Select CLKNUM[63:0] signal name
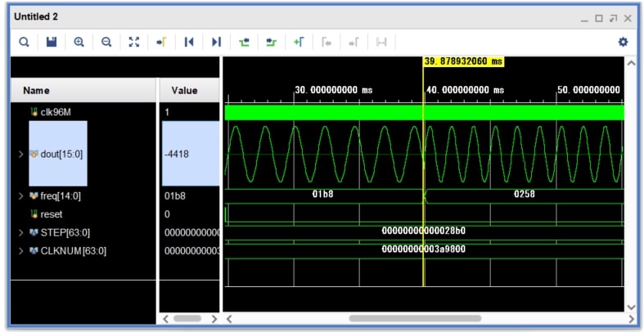This screenshot has width=644, height=332. [x=74, y=251]
